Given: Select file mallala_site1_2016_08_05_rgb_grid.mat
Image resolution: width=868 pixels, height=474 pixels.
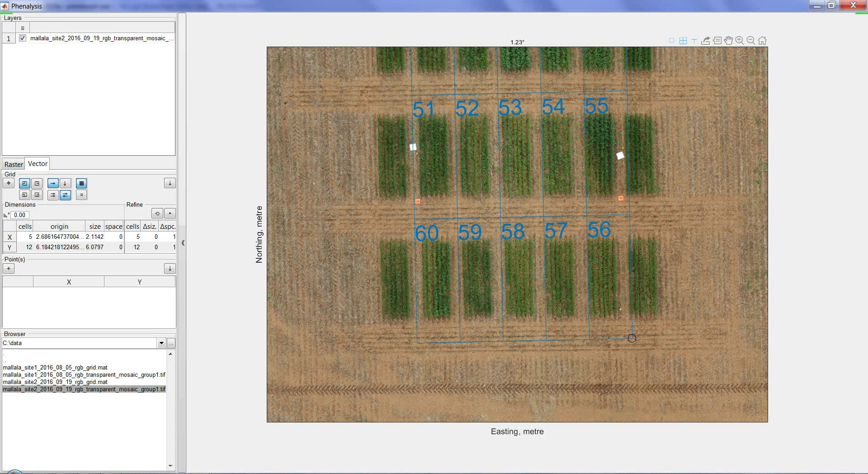Looking at the screenshot, I should tap(55, 368).
